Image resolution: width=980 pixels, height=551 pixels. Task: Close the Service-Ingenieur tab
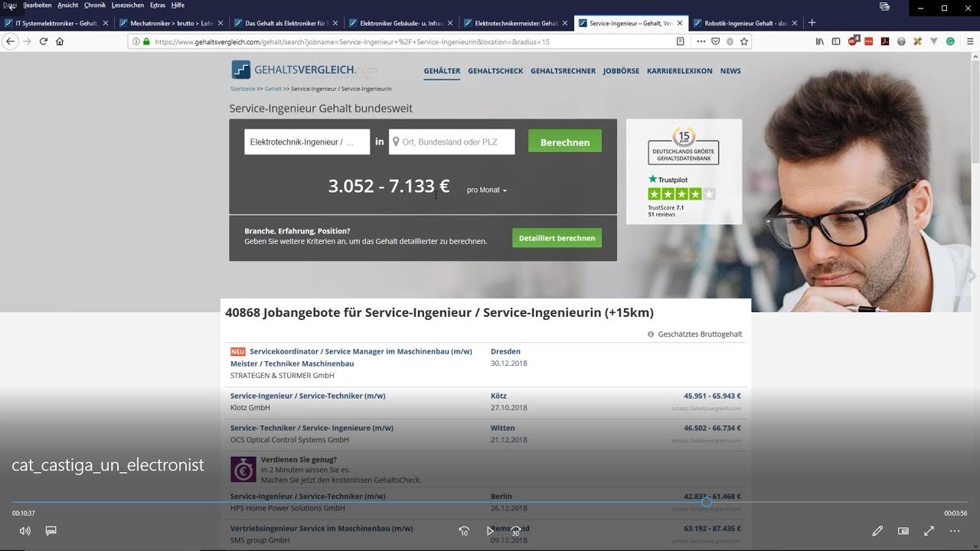(679, 23)
